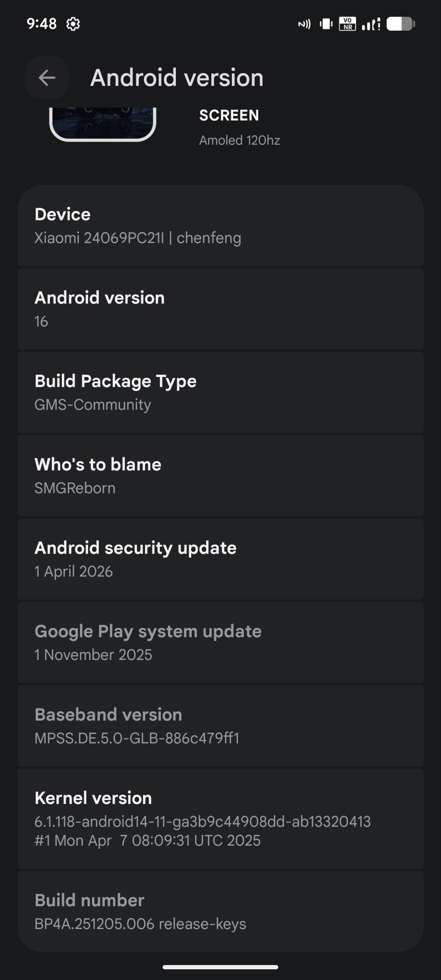Tap the clock time in status bar
Viewport: 441px width, 980px height.
41,24
